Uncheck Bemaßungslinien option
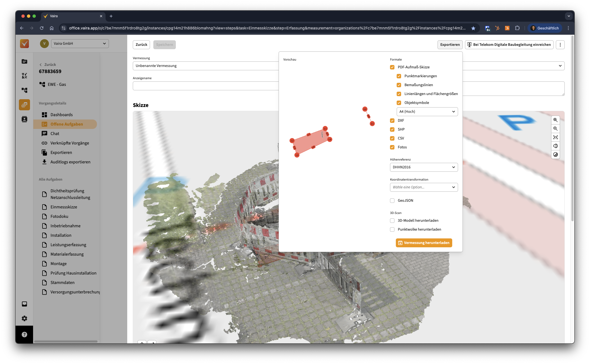The height and width of the screenshot is (364, 590). (x=399, y=85)
